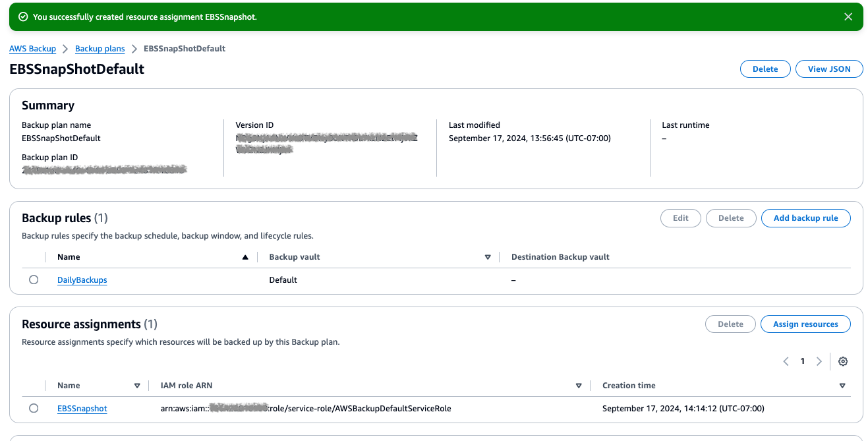This screenshot has width=868, height=441.
Task: Open the resource assignments table preferences gear
Action: click(x=843, y=361)
